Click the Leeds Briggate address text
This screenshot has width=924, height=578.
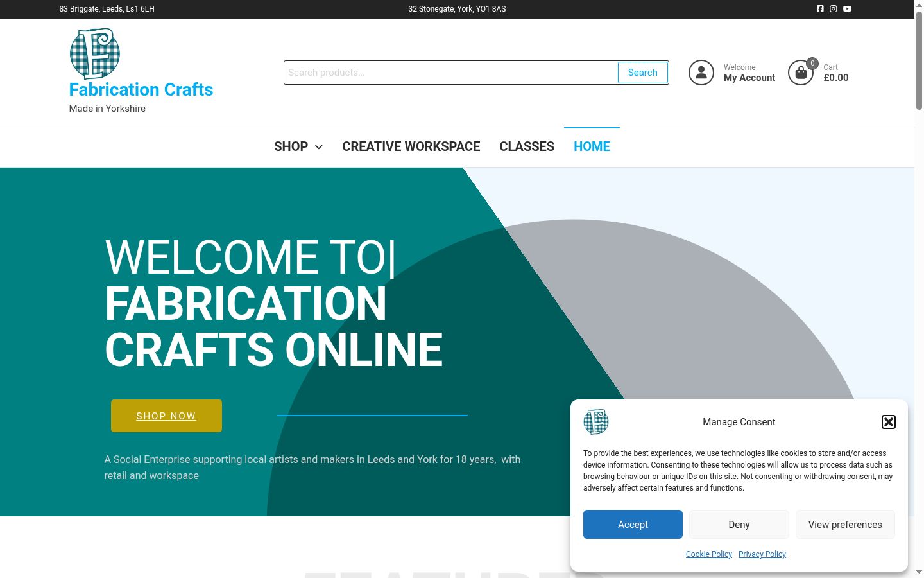(107, 9)
